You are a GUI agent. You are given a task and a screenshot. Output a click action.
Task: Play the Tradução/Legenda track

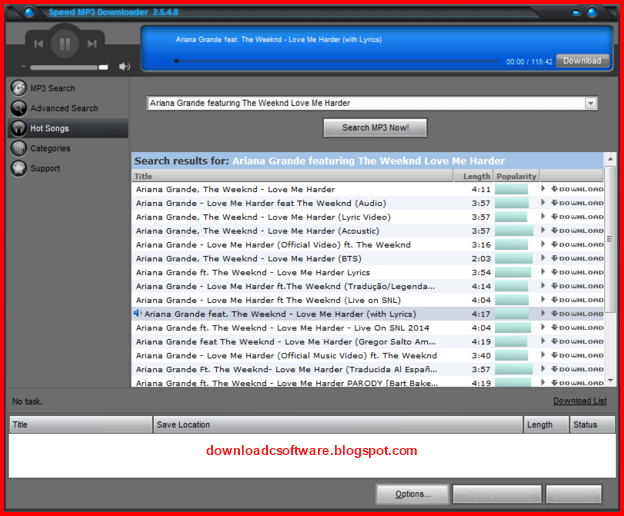[543, 286]
